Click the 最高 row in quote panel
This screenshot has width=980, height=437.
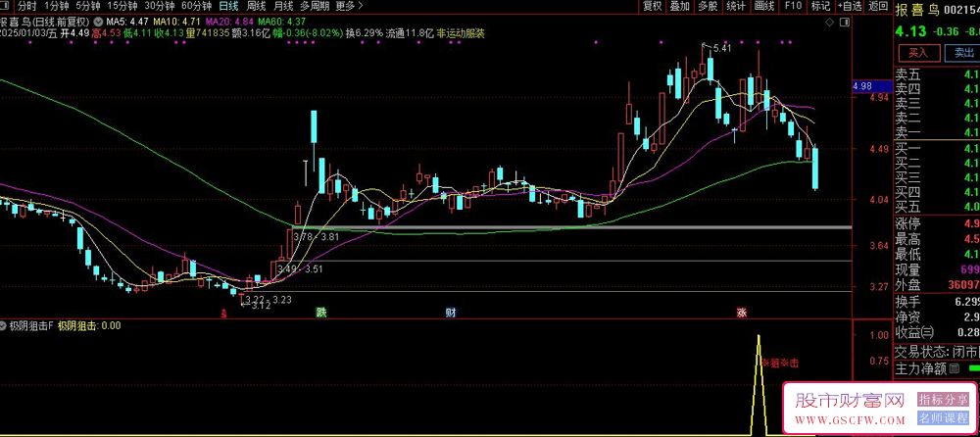(937, 239)
